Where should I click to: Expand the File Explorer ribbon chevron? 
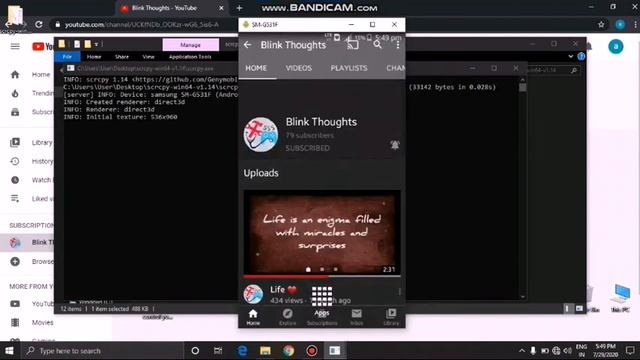point(571,56)
